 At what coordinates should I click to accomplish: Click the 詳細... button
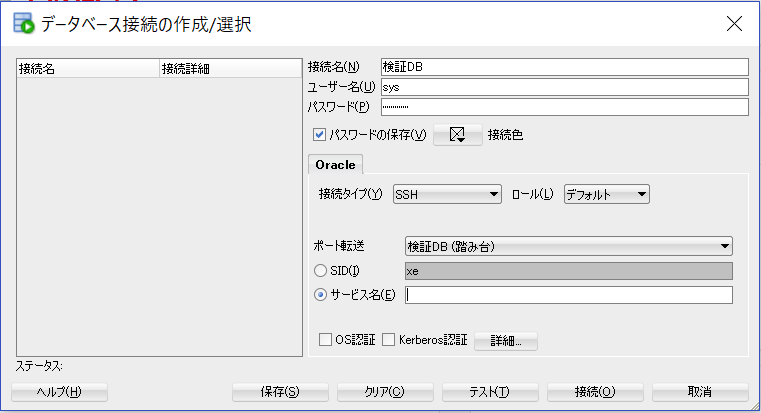pos(506,341)
